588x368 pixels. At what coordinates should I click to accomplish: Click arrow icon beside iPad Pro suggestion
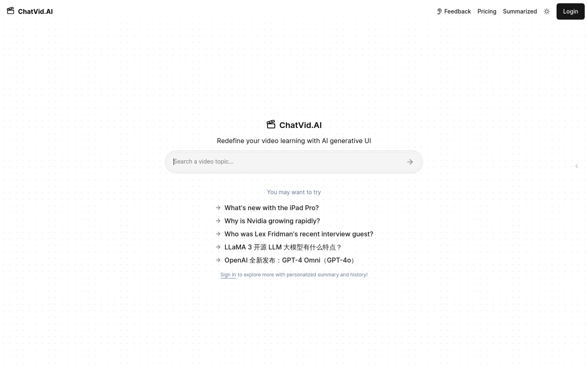(x=218, y=208)
